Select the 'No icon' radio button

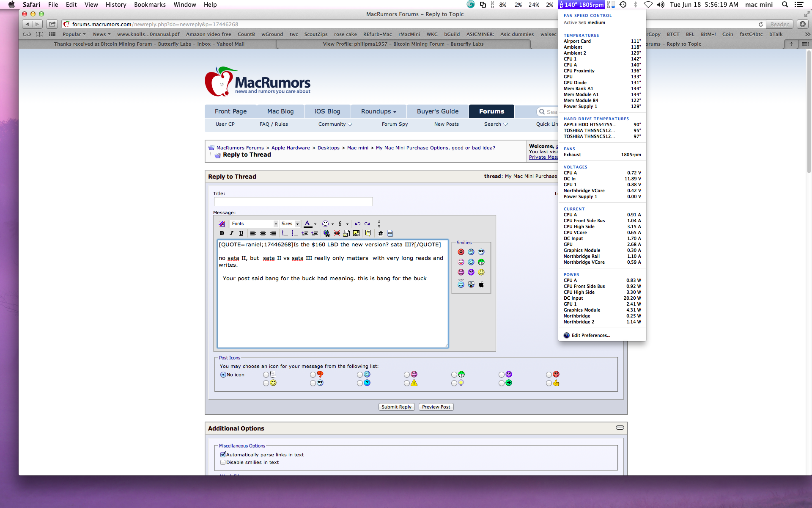(x=223, y=375)
